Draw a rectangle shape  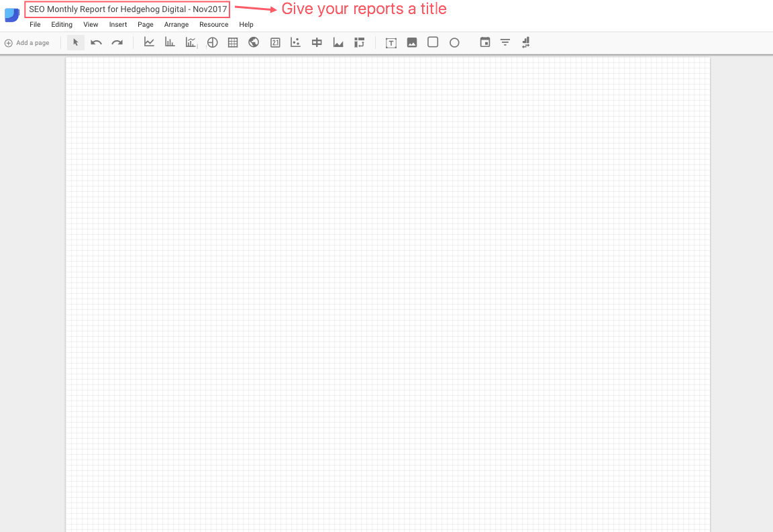[432, 42]
